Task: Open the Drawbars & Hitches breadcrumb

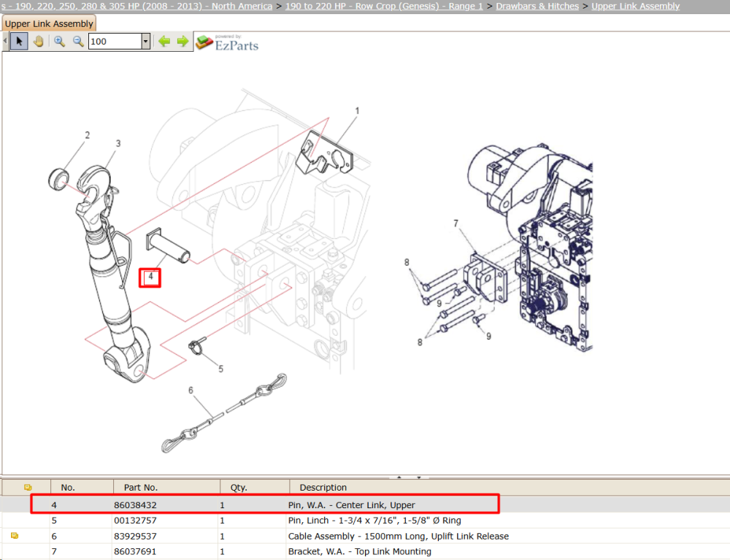Action: pyautogui.click(x=537, y=6)
